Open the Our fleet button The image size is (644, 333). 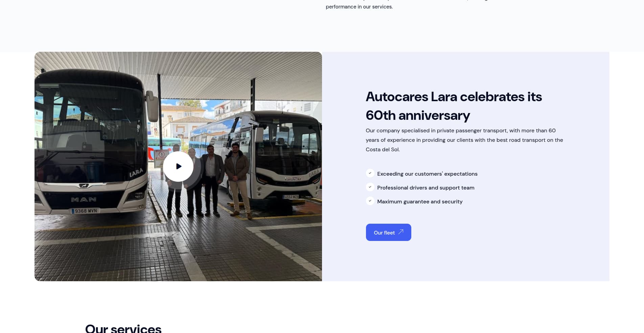[x=388, y=232]
